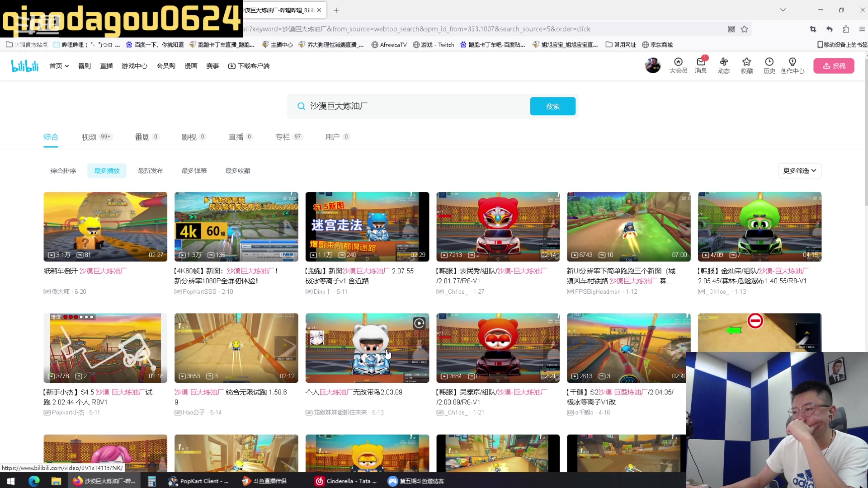Open the 动态 feed icon

click(x=724, y=66)
